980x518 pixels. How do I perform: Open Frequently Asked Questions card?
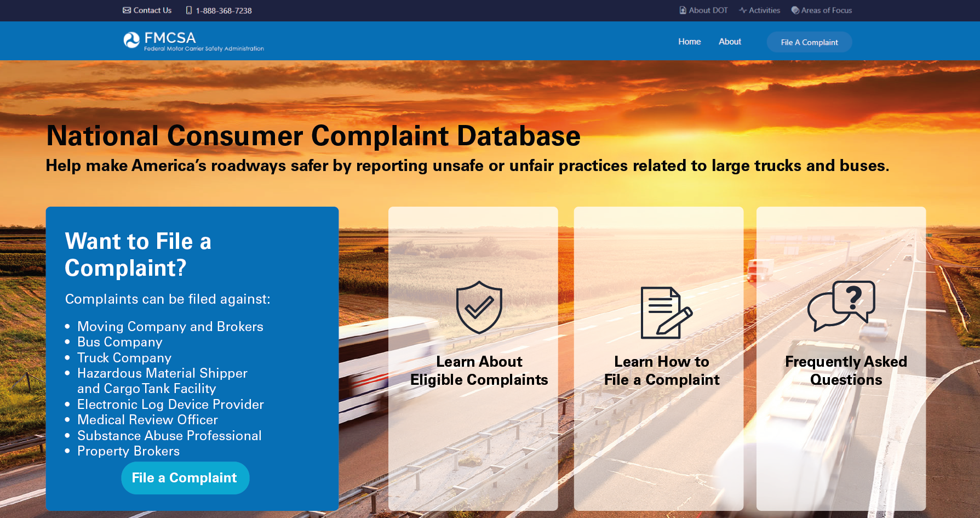[841, 358]
